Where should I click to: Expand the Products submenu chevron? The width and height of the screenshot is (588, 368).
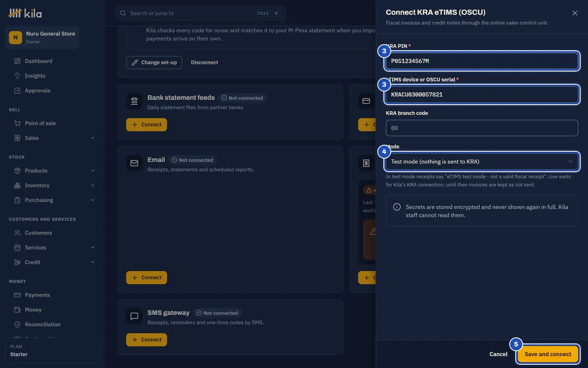click(93, 171)
